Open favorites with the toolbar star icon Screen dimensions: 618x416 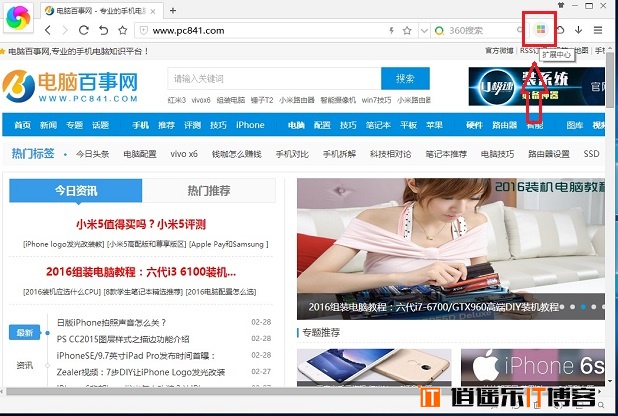pyautogui.click(x=123, y=30)
